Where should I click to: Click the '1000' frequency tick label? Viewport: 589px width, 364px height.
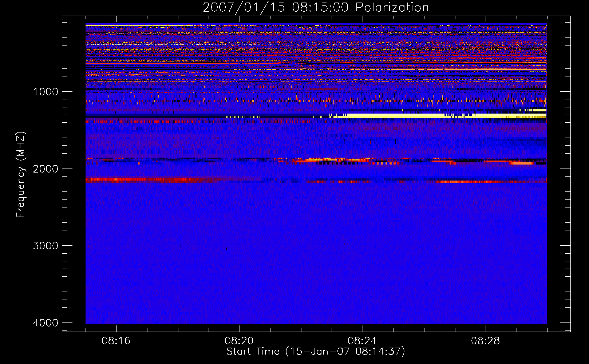pyautogui.click(x=46, y=91)
